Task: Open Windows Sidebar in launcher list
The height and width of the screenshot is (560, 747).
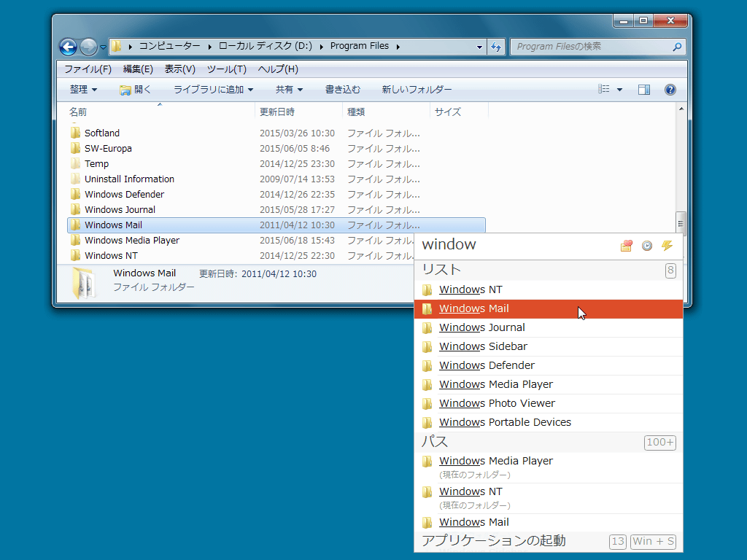Action: point(549,346)
